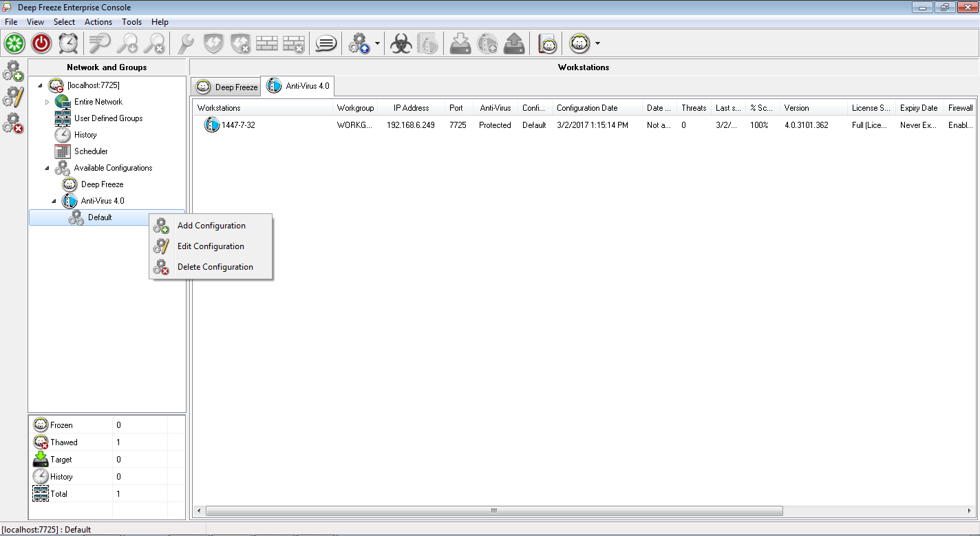Screen dimensions: 980x536
Task: Open the File menu
Action: (11, 22)
